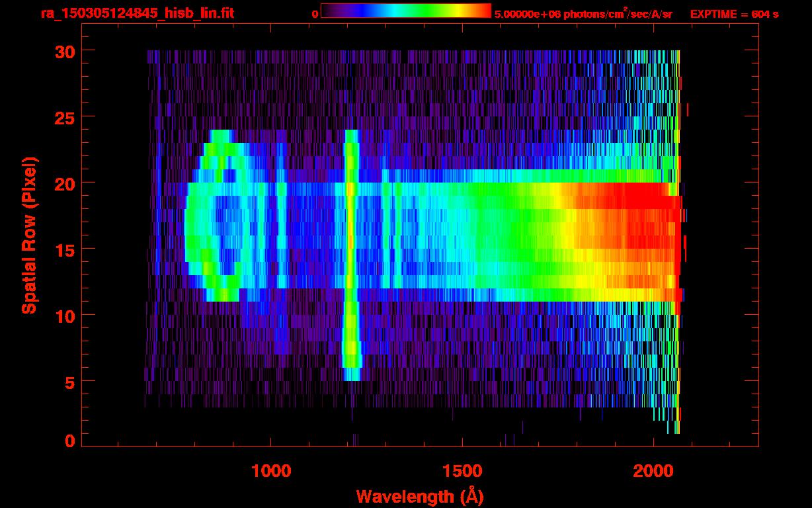Click the 5 spatial row tick label

70,382
